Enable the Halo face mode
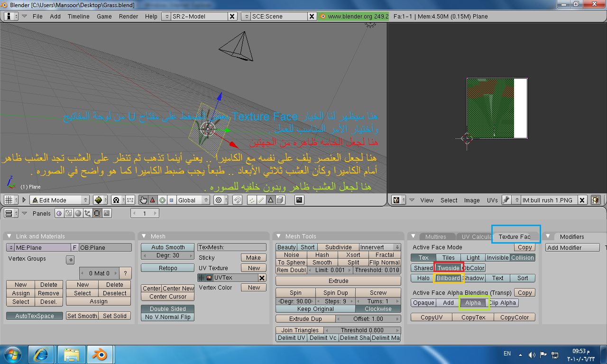The height and width of the screenshot is (364, 607). (x=423, y=278)
